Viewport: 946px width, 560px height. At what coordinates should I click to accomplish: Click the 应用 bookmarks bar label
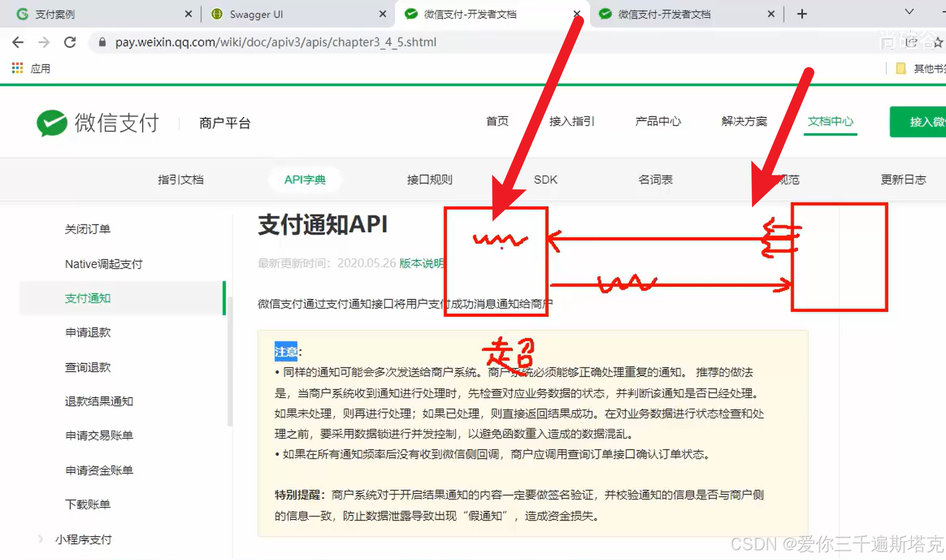click(40, 68)
